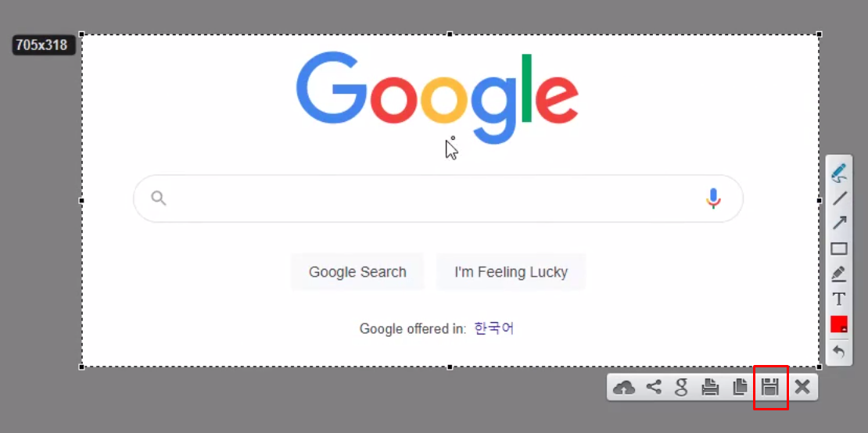Copy screenshot to clipboard
This screenshot has width=868, height=433.
point(740,387)
